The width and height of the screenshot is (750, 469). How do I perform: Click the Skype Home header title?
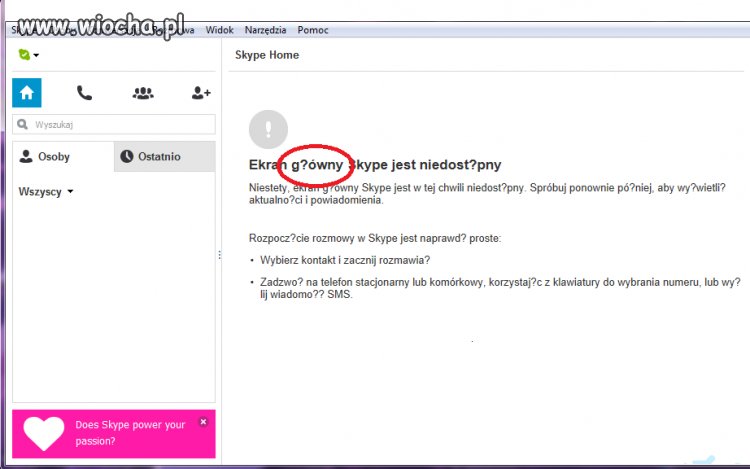[267, 55]
